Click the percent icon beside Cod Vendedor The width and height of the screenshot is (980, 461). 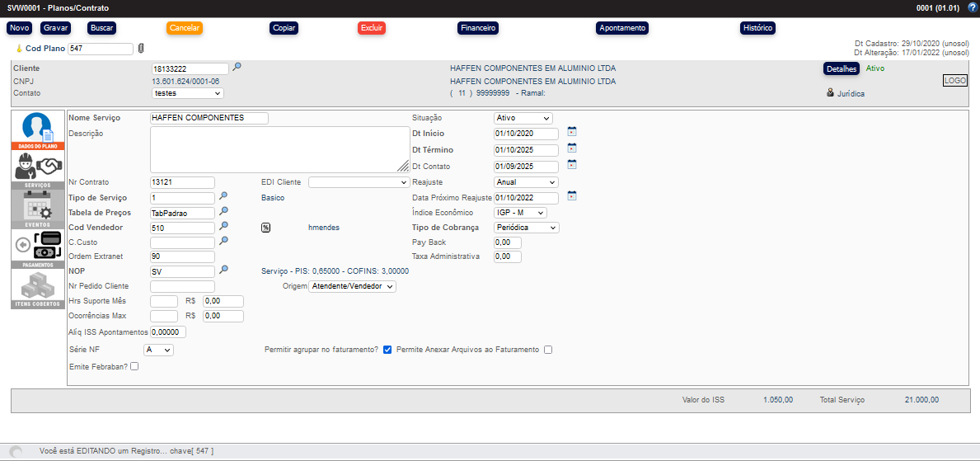pos(266,228)
